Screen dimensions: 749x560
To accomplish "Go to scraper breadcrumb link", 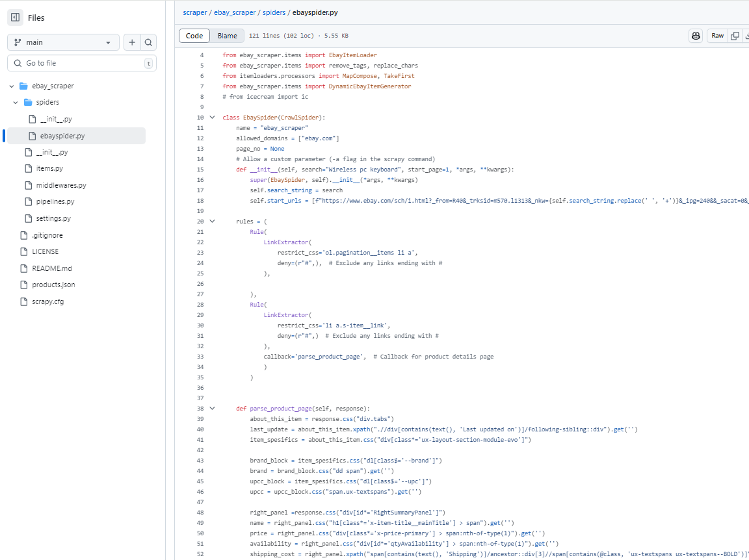I will coord(195,12).
